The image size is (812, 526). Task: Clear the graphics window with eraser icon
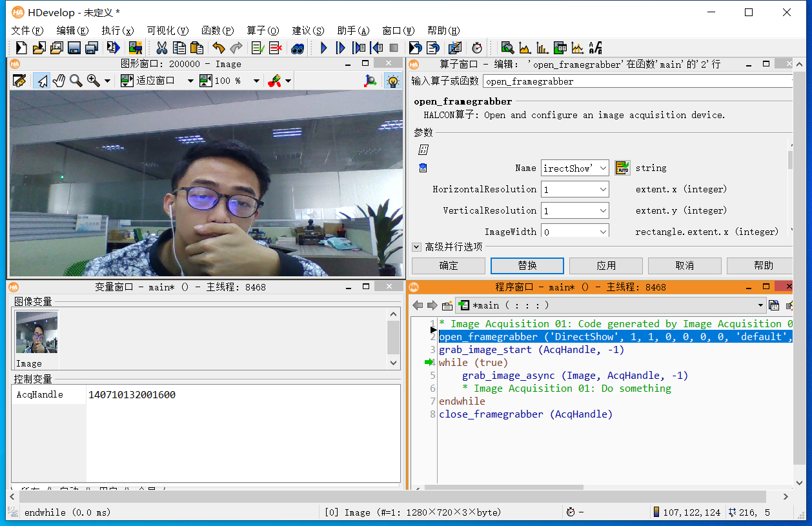click(x=19, y=81)
